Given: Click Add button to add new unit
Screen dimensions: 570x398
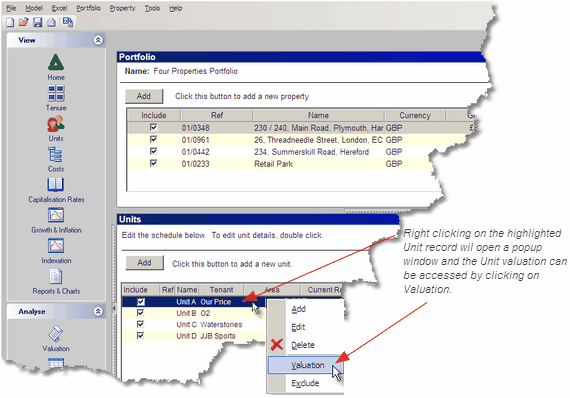Looking at the screenshot, I should (144, 262).
